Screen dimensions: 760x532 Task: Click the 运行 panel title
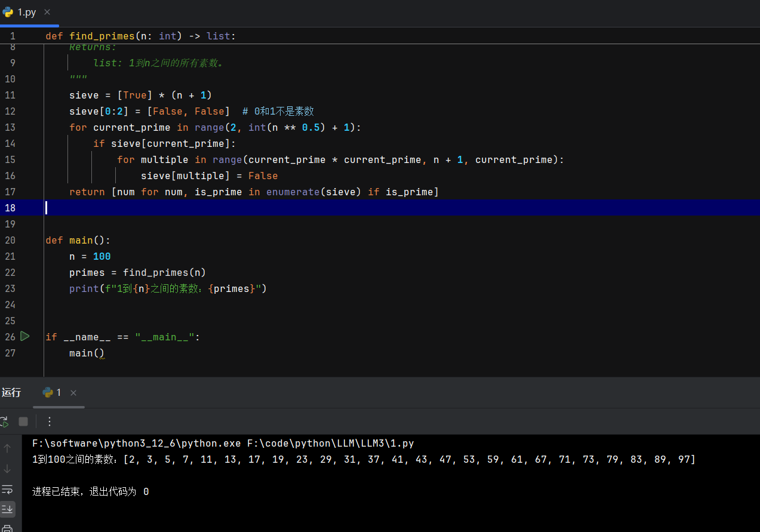[11, 392]
